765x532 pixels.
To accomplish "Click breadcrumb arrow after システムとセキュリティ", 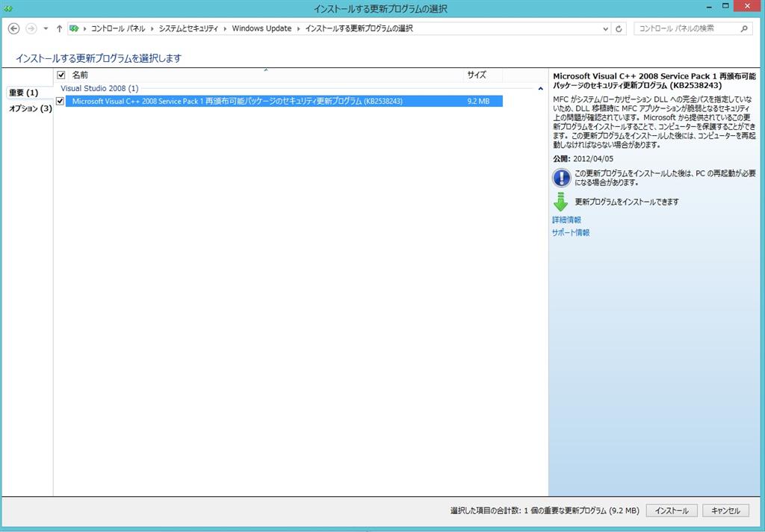I will click(x=225, y=29).
